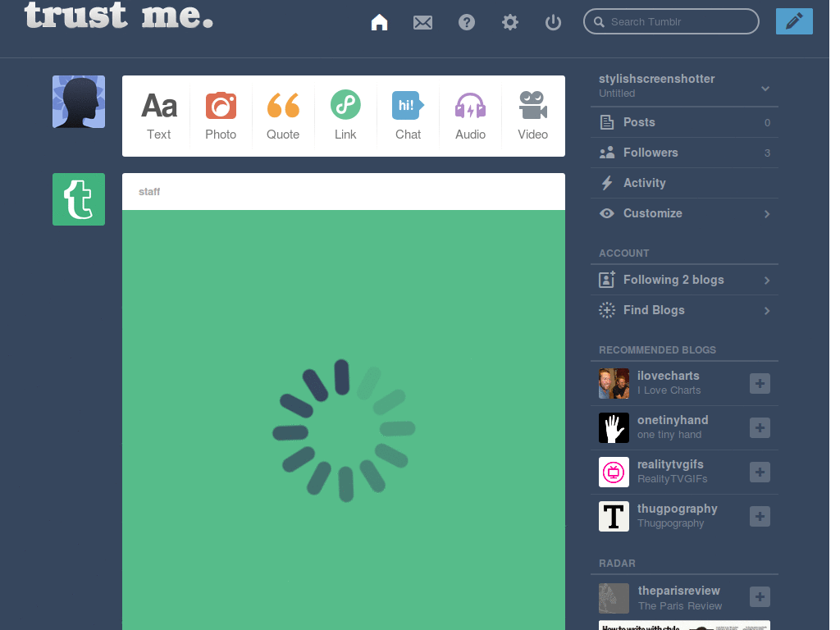Create an Audio post
This screenshot has height=630, width=840.
pyautogui.click(x=470, y=116)
